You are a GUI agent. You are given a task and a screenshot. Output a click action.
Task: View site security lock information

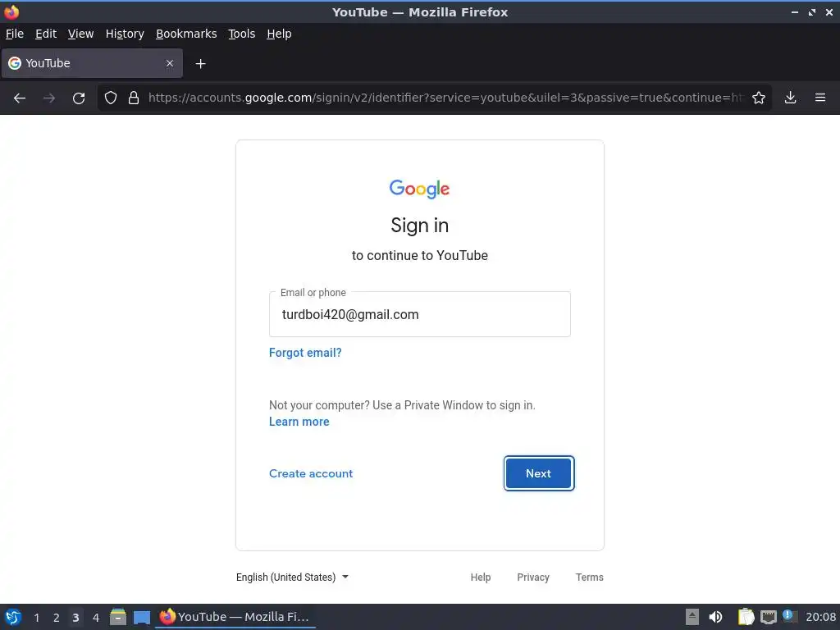click(134, 98)
